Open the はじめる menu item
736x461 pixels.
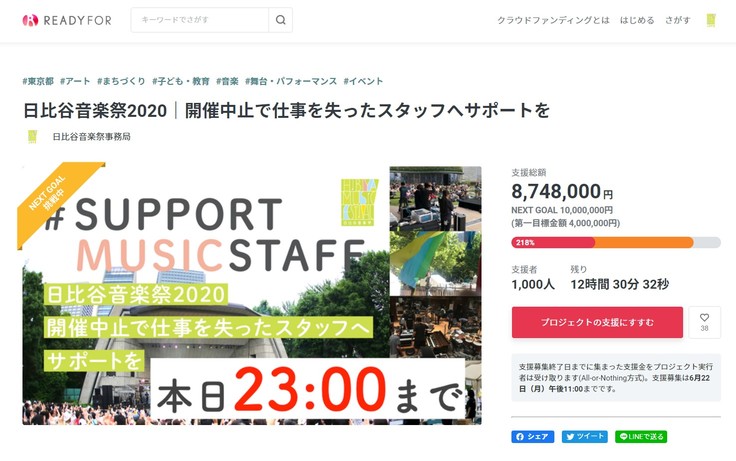point(637,20)
